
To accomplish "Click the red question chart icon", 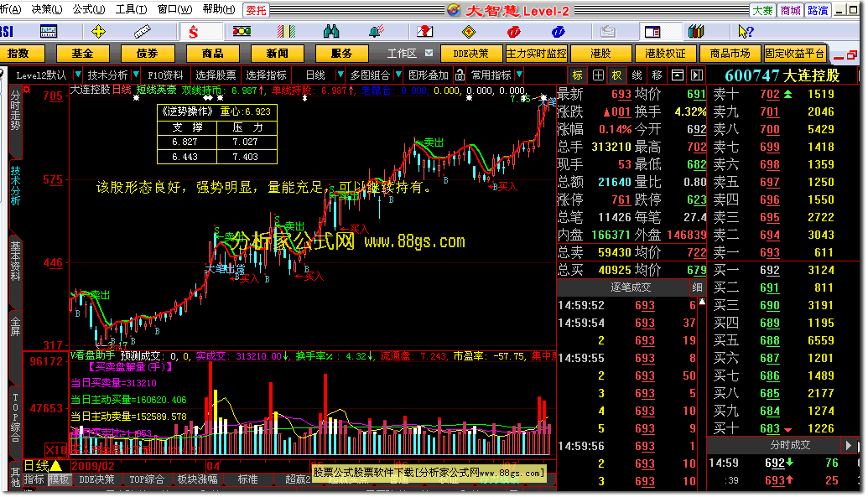I will pyautogui.click(x=424, y=32).
